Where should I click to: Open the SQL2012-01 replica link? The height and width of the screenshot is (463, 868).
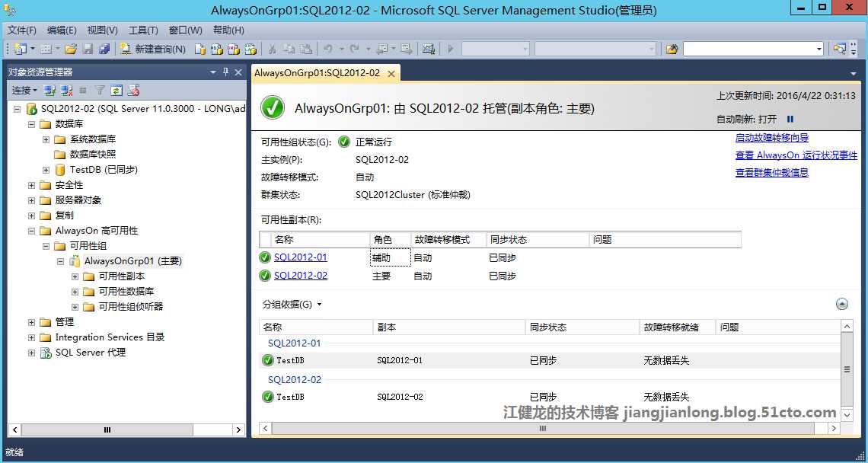pos(301,257)
